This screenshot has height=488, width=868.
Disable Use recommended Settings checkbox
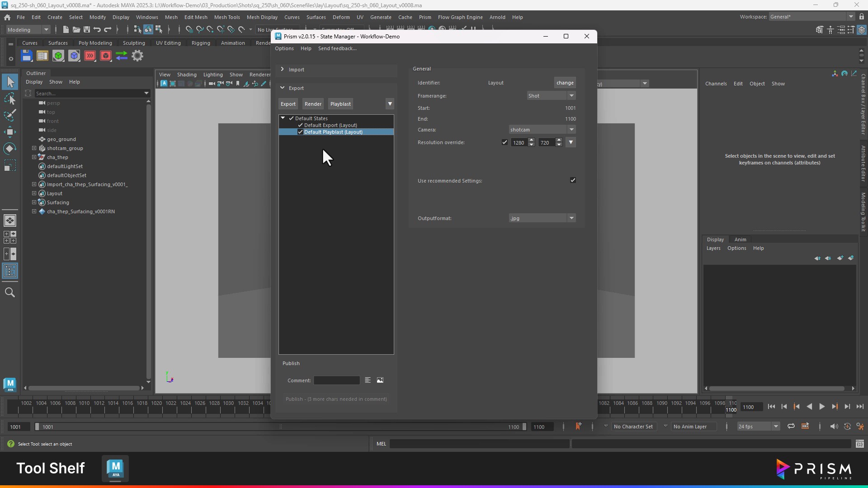[x=573, y=180]
